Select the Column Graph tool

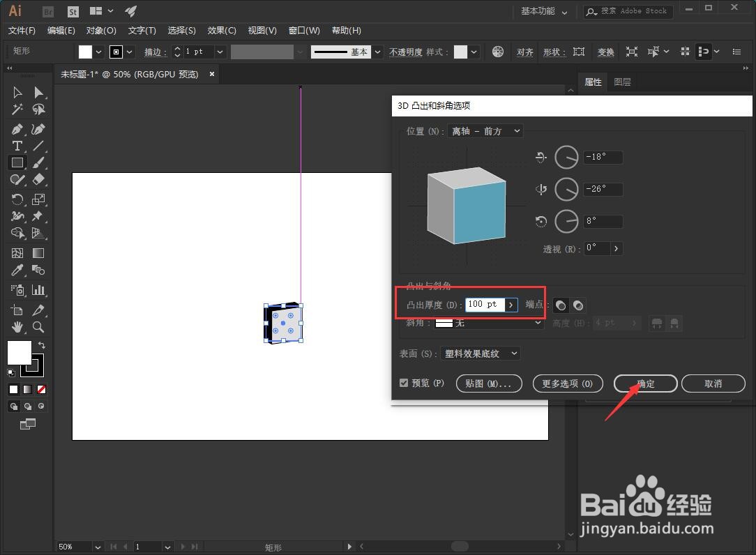pos(38,290)
